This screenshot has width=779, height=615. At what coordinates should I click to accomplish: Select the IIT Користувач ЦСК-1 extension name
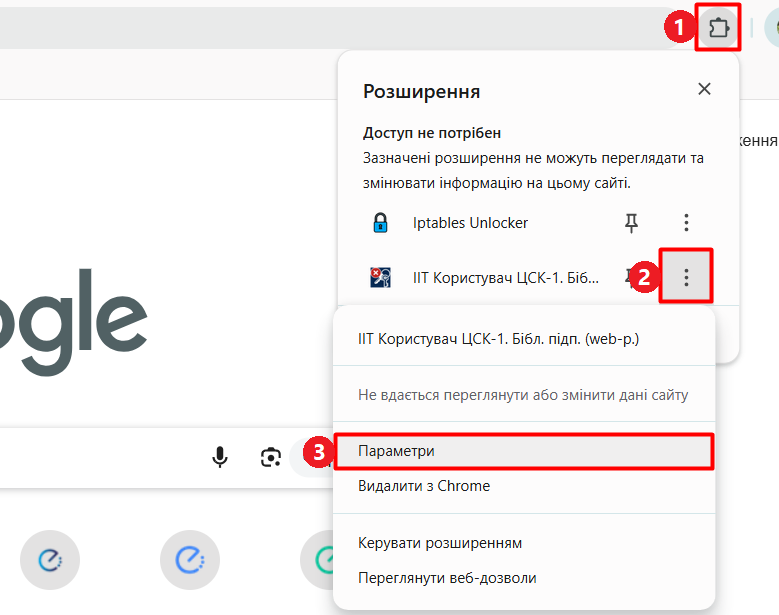(x=506, y=277)
